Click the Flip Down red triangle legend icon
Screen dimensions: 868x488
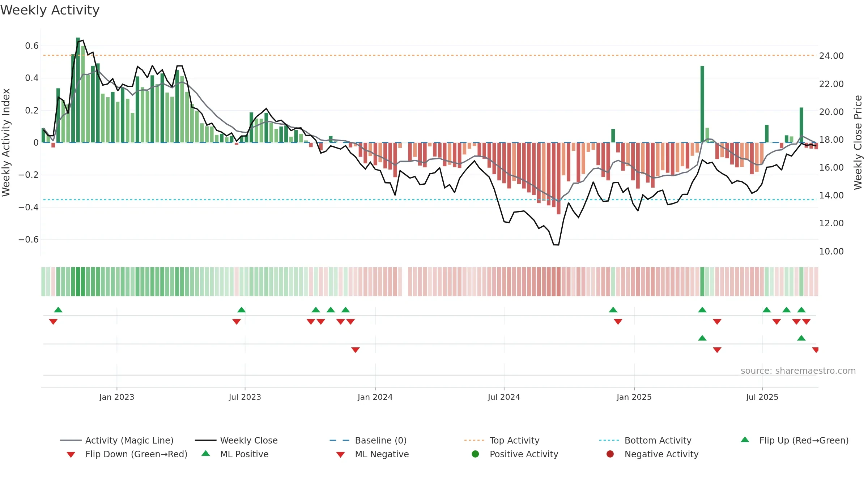(71, 455)
